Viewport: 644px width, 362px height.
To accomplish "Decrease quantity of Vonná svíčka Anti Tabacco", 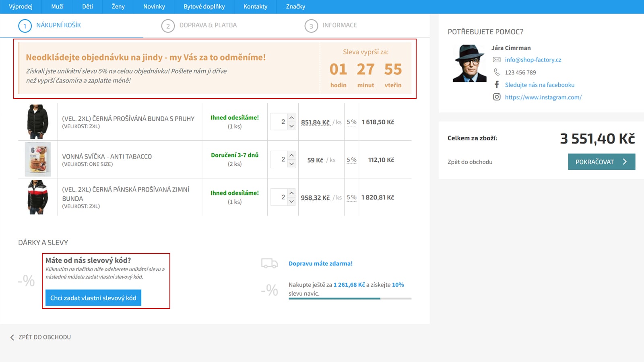I will (x=292, y=164).
